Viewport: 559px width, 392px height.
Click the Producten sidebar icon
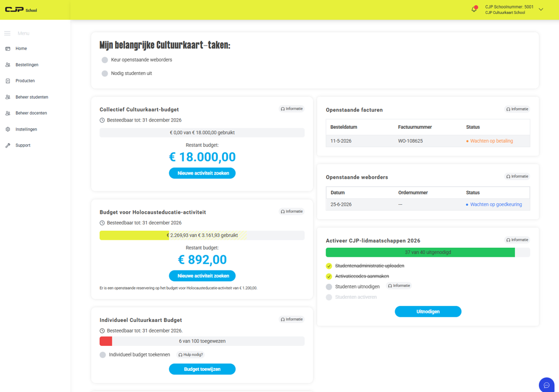pos(8,81)
